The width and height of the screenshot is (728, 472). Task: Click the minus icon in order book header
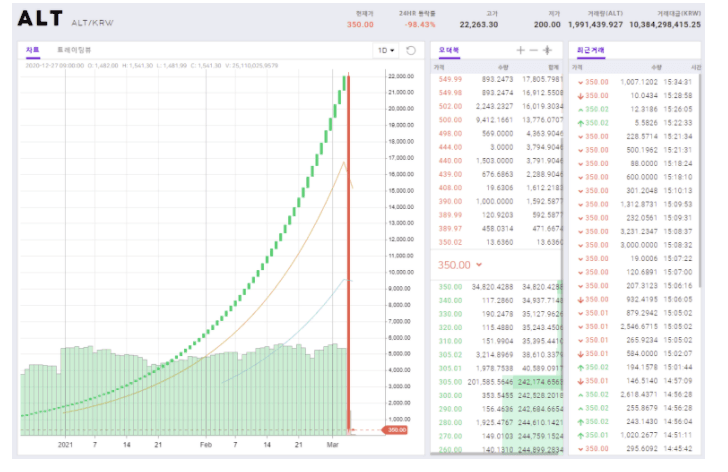[x=533, y=50]
